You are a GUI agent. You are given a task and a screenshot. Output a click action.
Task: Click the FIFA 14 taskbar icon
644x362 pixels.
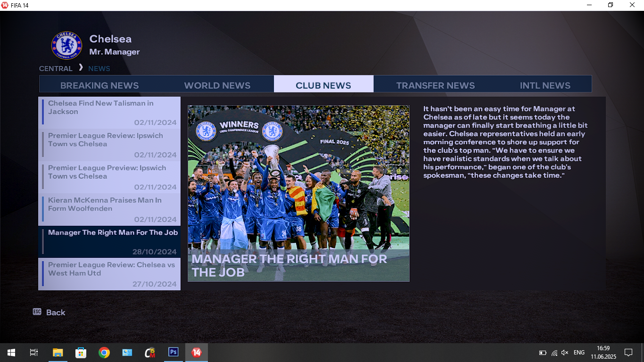tap(197, 353)
